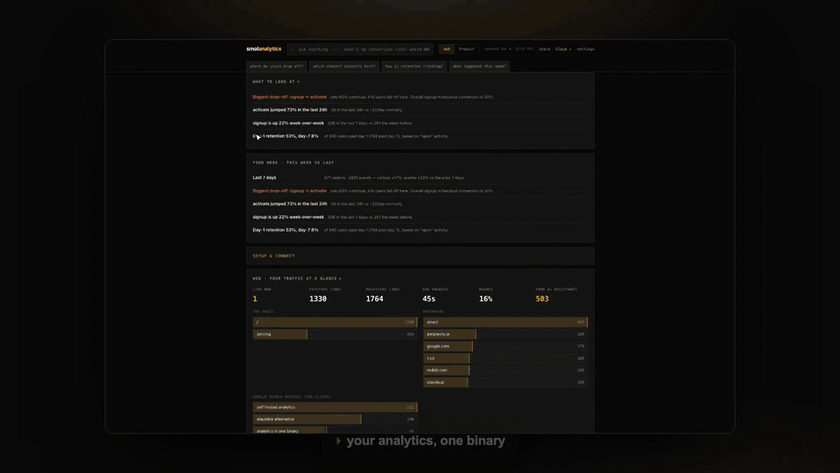This screenshot has width=840, height=473.
Task: Filter by the claude.ai referrer bar
Action: [x=505, y=382]
